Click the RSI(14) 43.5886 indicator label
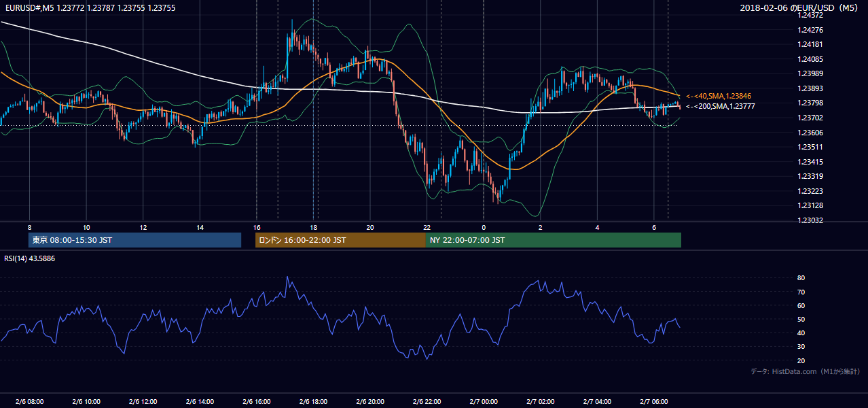Screen dimensions: 868x408 [29, 258]
